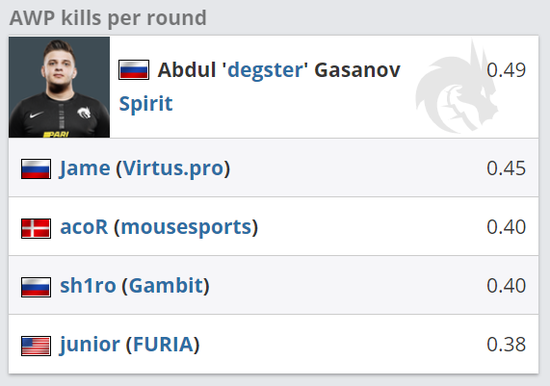Click acoR's 0.40 stat value
Image resolution: width=550 pixels, height=386 pixels.
click(x=506, y=227)
